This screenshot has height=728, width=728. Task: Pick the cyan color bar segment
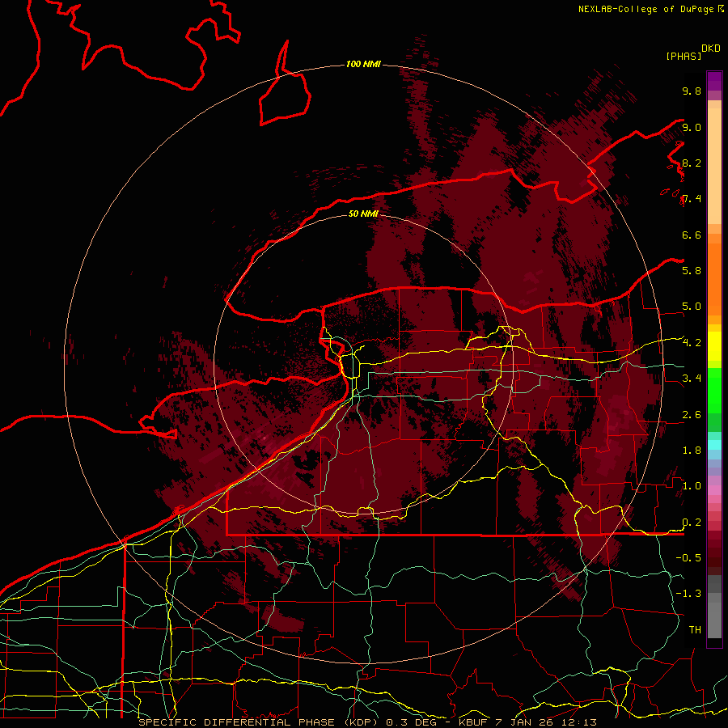714,445
